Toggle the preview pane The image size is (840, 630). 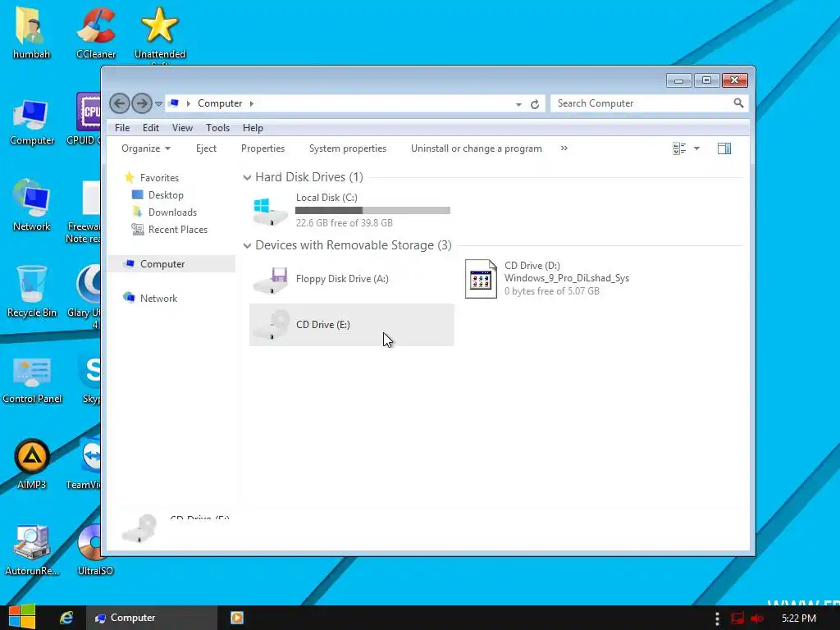(x=724, y=148)
